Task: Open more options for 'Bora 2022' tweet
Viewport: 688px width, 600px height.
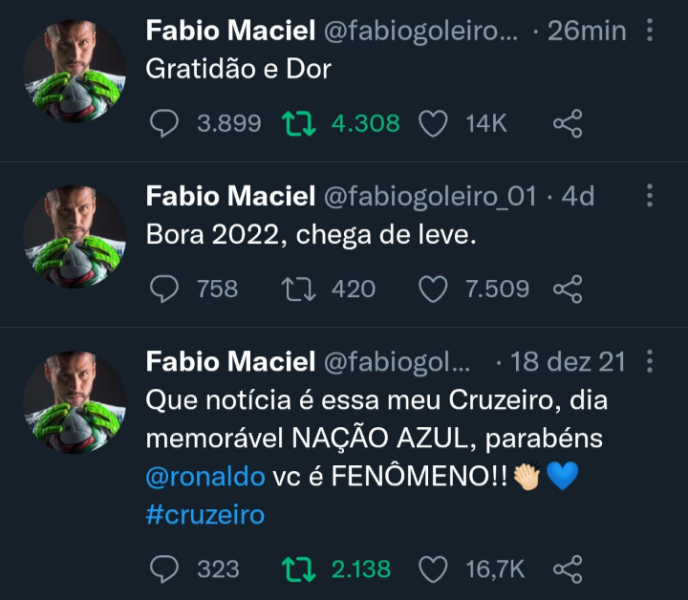Action: pyautogui.click(x=650, y=196)
